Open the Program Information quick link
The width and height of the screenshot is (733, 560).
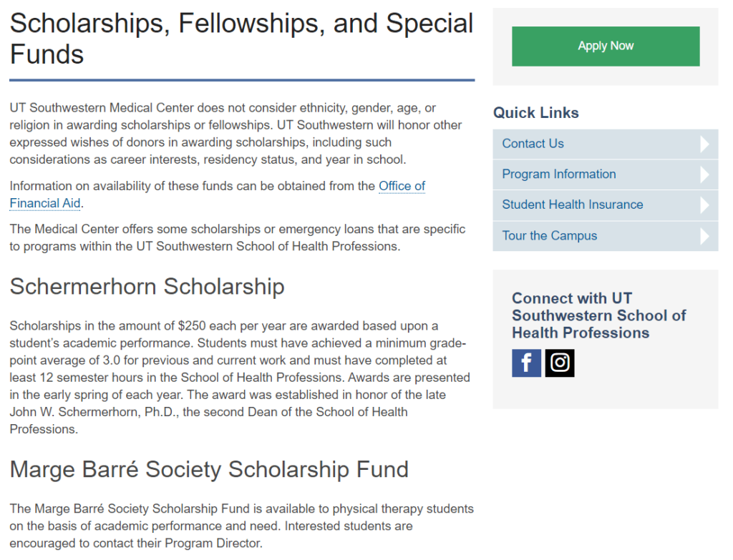point(558,174)
